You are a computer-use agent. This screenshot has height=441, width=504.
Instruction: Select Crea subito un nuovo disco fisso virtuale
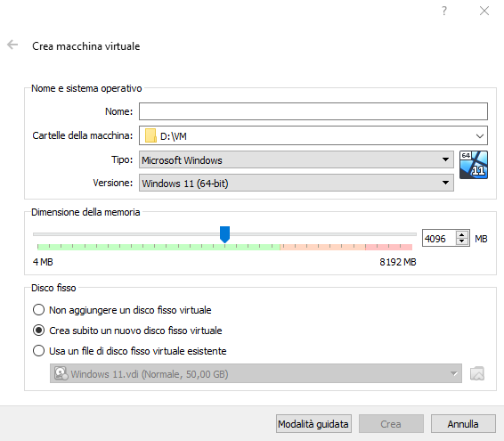click(38, 331)
